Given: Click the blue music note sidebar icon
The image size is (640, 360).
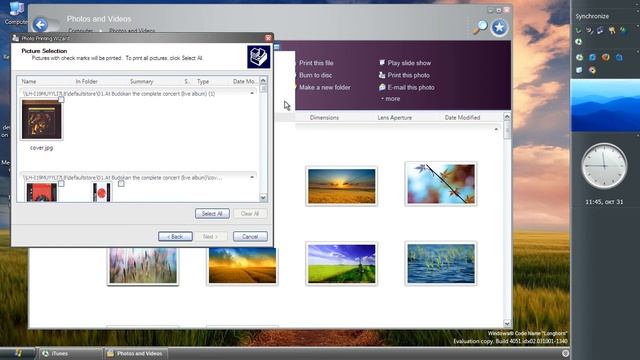Looking at the screenshot, I should click(x=600, y=30).
